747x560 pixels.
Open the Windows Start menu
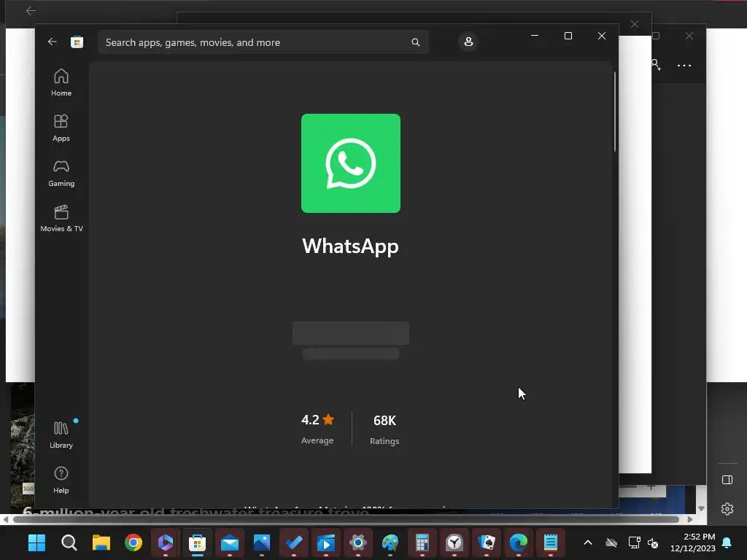tap(36, 542)
